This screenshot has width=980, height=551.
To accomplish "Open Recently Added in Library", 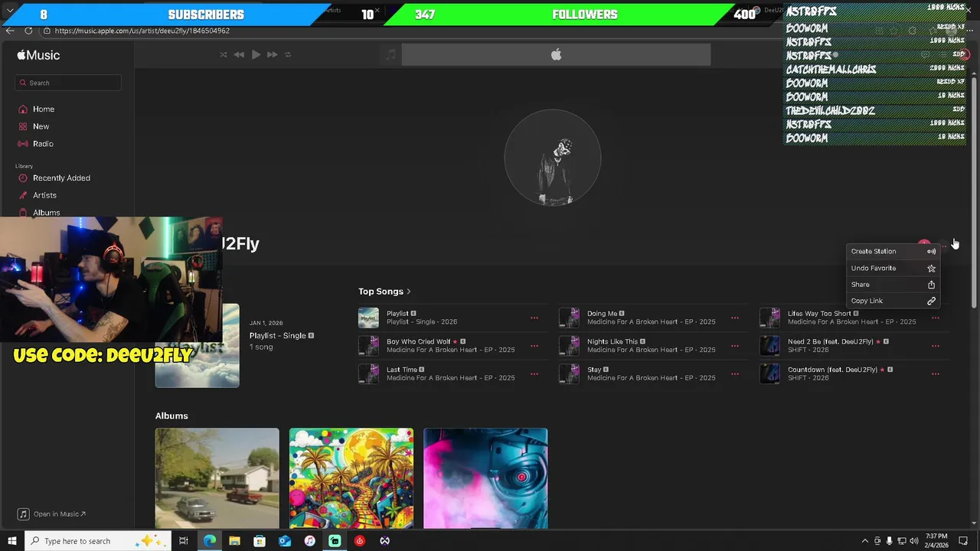I will pos(61,178).
